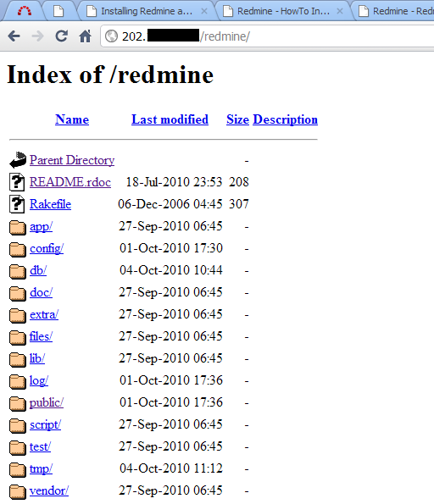
Task: Click the 04-Oct-2010 10:44 date
Action: pos(171,270)
